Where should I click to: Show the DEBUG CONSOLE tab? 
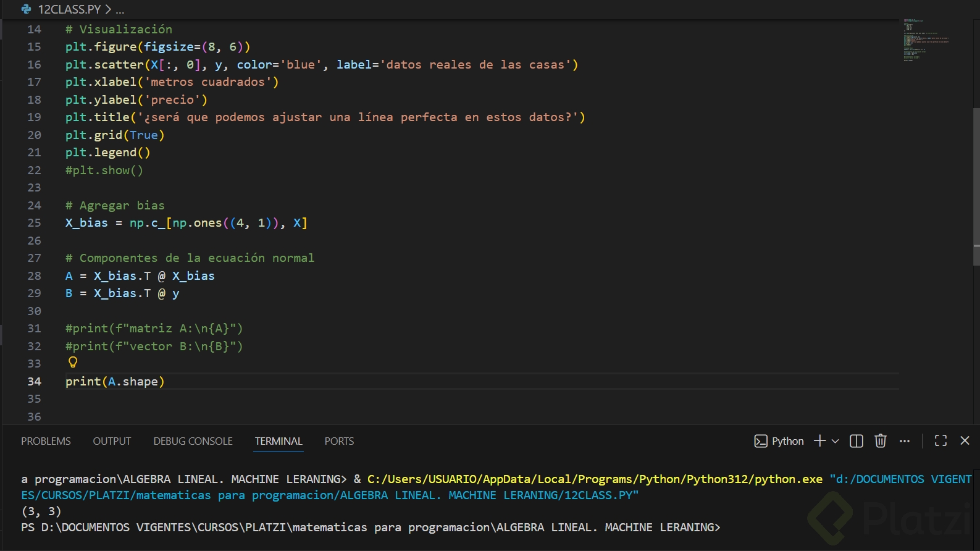point(193,441)
